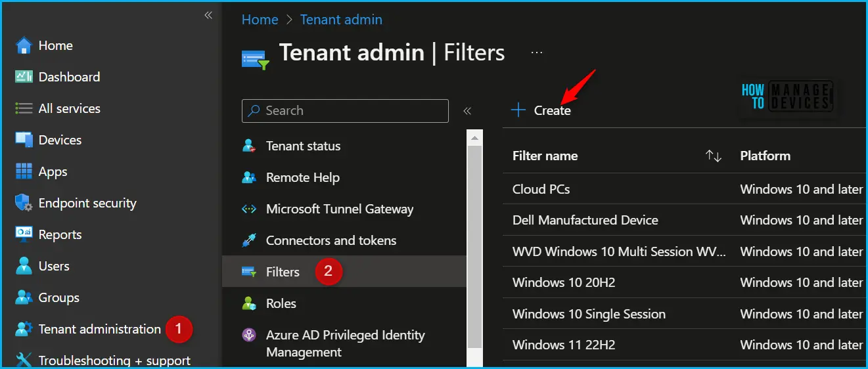Viewport: 868px width, 369px height.
Task: Click Platform cell in Cloud PCs row
Action: tap(801, 189)
